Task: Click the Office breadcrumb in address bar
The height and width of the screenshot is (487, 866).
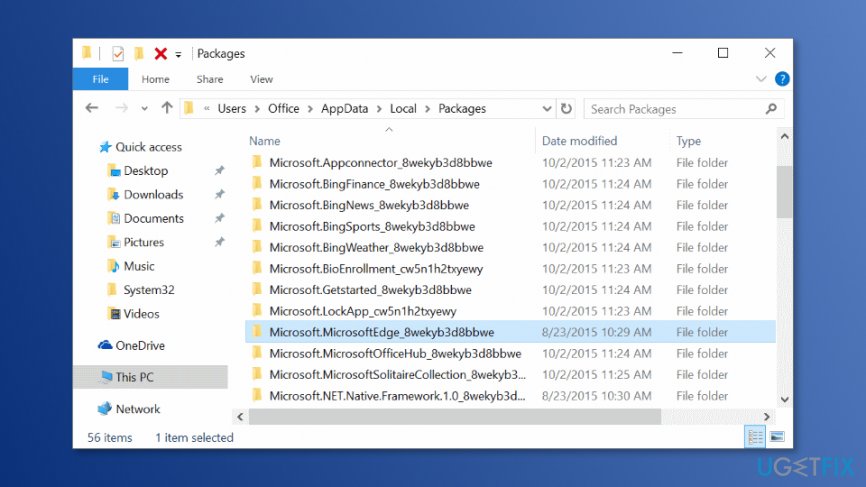Action: 283,109
